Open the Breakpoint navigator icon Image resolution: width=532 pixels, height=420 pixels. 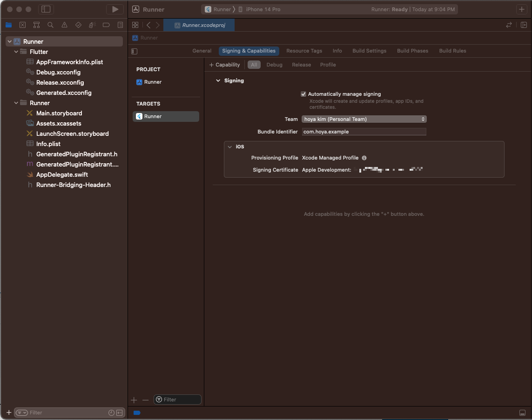click(106, 25)
